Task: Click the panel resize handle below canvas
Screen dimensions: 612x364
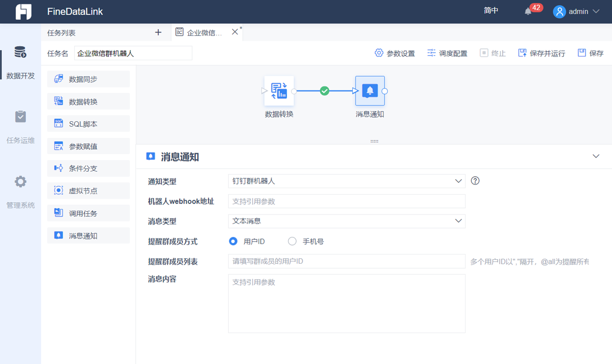Action: point(374,141)
